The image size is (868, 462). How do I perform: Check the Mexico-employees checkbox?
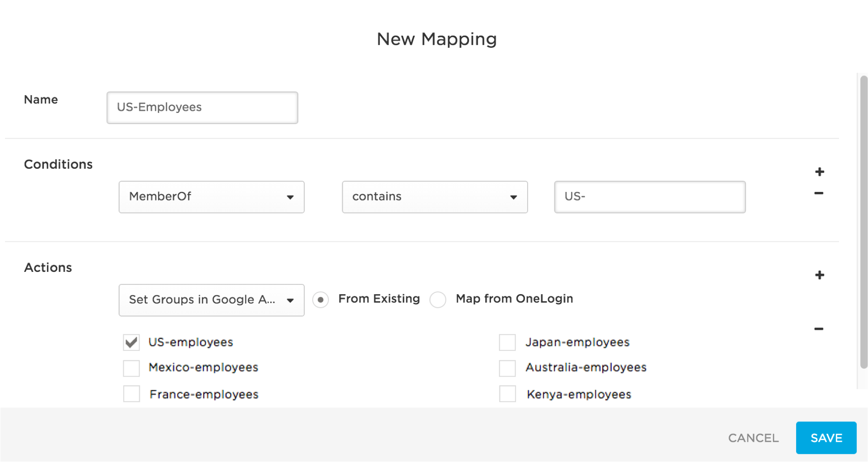(x=131, y=368)
